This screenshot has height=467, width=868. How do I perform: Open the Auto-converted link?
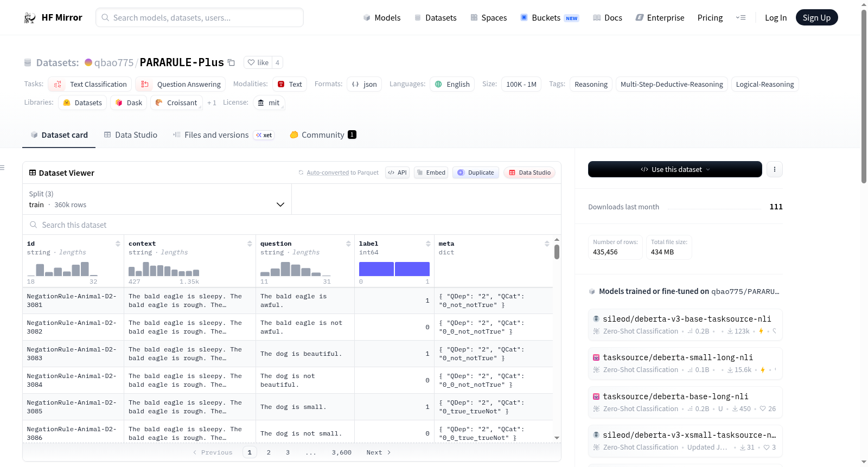point(328,172)
